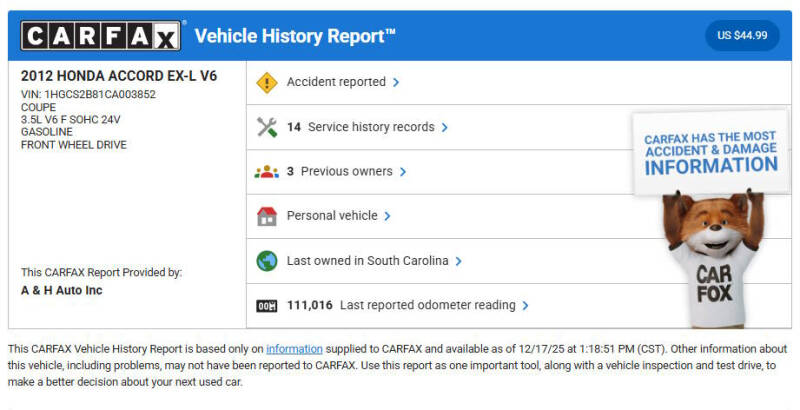The image size is (800, 410).
Task: Follow the underlined information link
Action: [294, 349]
